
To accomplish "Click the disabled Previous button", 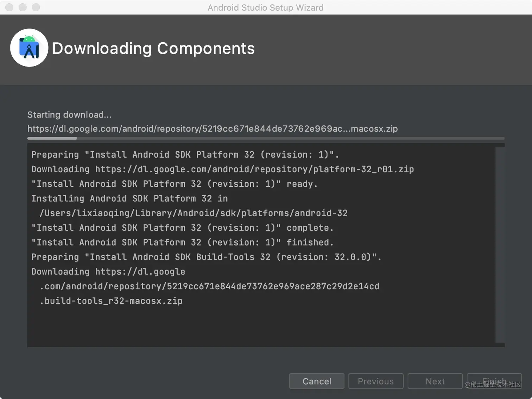I will (x=376, y=381).
